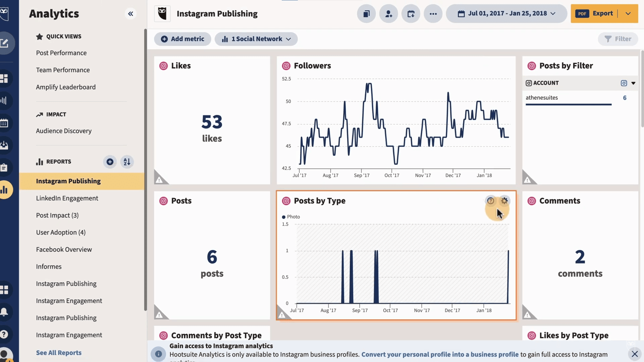
Task: Open the apps grid icon near bottom rail
Action: coord(4,290)
